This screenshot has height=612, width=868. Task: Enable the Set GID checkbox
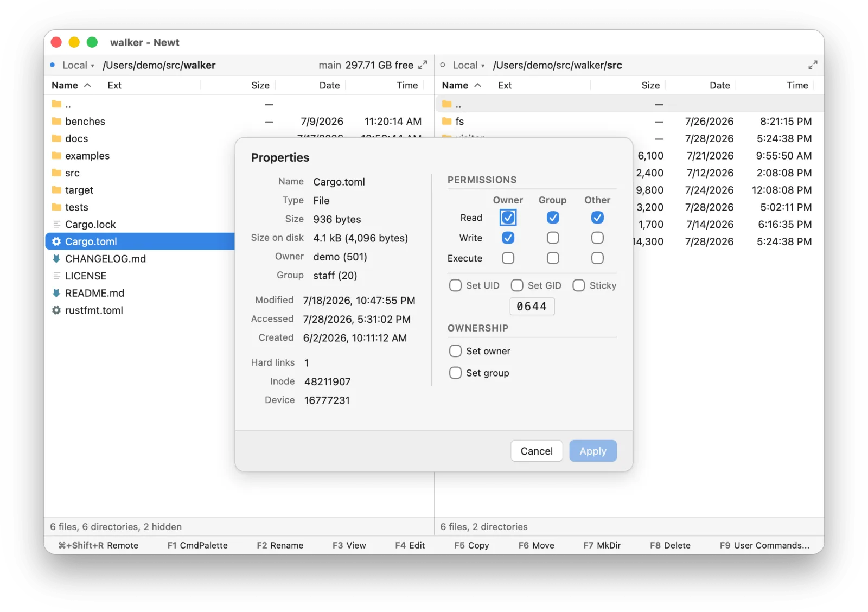517,285
